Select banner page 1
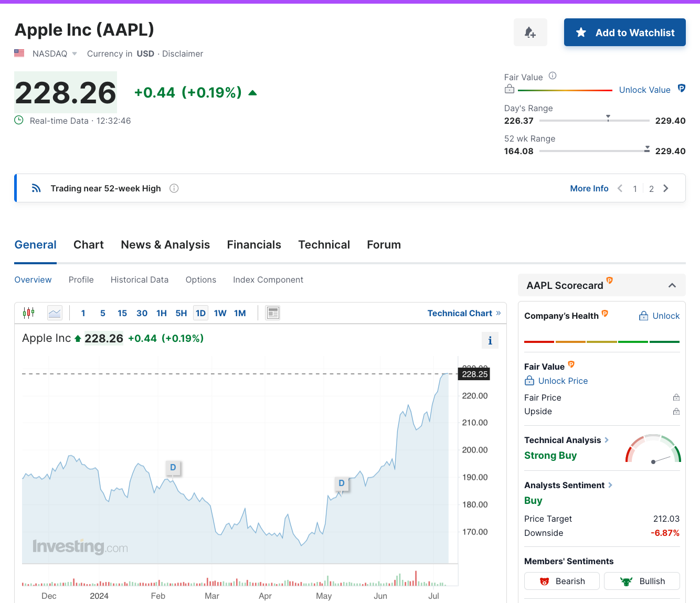The image size is (700, 603). click(x=635, y=189)
